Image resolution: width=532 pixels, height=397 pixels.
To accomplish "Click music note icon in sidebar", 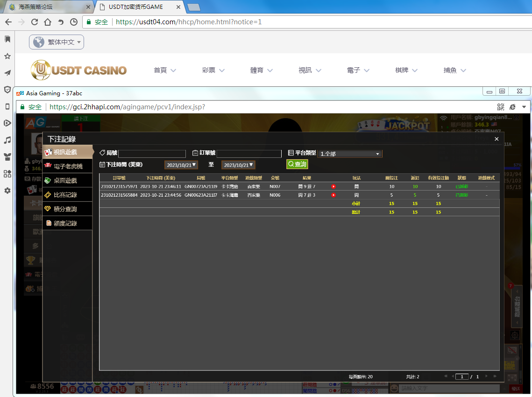I will tap(7, 140).
